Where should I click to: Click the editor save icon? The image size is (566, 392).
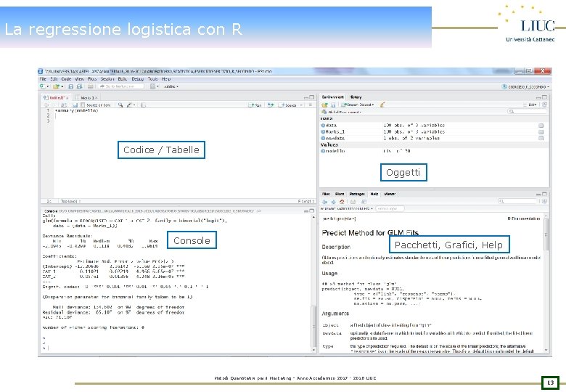(75, 105)
